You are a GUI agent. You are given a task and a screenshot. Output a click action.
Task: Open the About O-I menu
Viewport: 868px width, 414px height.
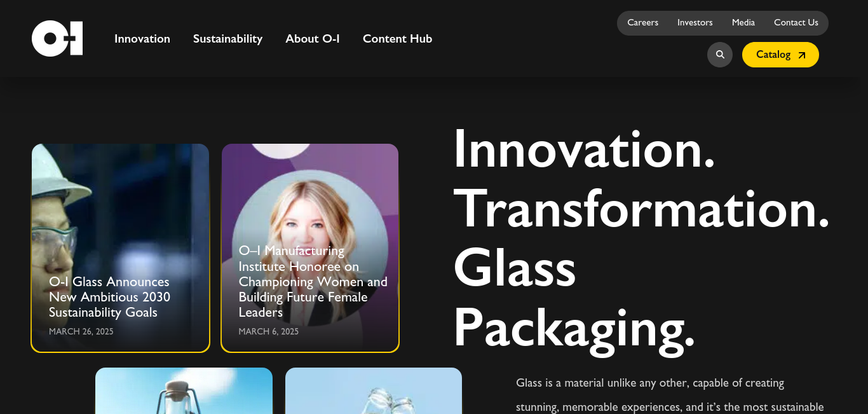pos(313,39)
